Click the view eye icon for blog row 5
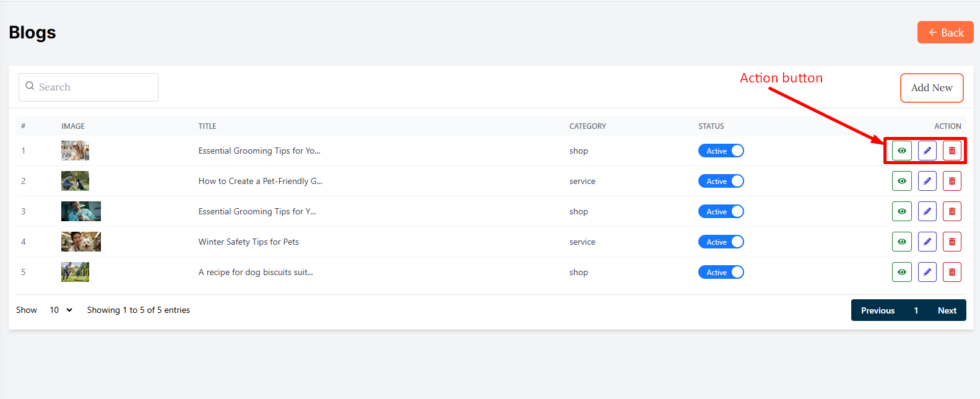This screenshot has width=980, height=399. point(901,272)
